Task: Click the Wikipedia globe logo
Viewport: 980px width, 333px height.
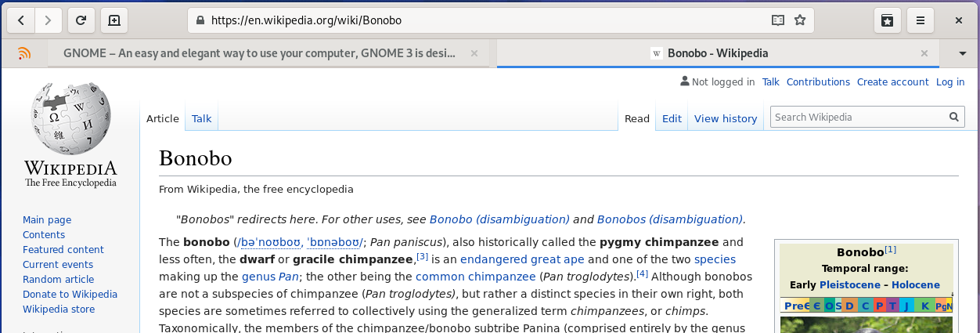Action: pos(70,118)
